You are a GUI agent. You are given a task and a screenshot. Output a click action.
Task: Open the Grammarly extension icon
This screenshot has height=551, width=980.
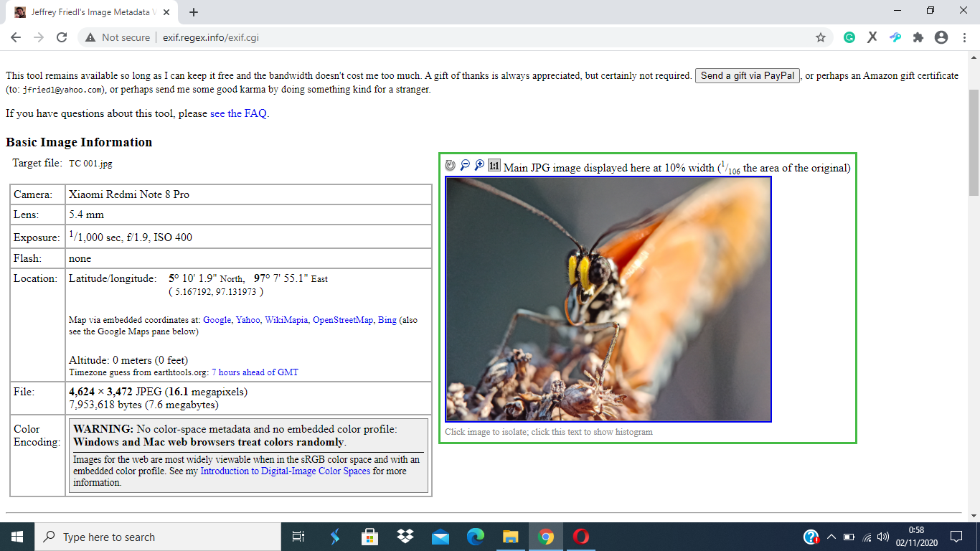click(x=849, y=37)
